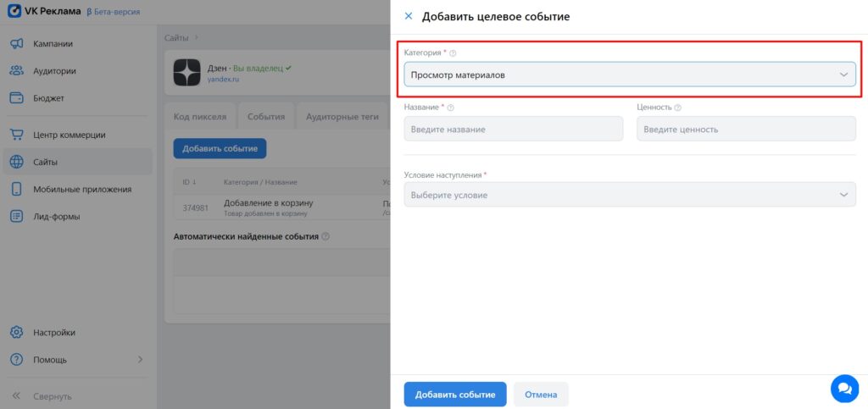Viewport: 868px width, 409px height.
Task: Click the Центр коммерции cart icon
Action: click(x=16, y=135)
